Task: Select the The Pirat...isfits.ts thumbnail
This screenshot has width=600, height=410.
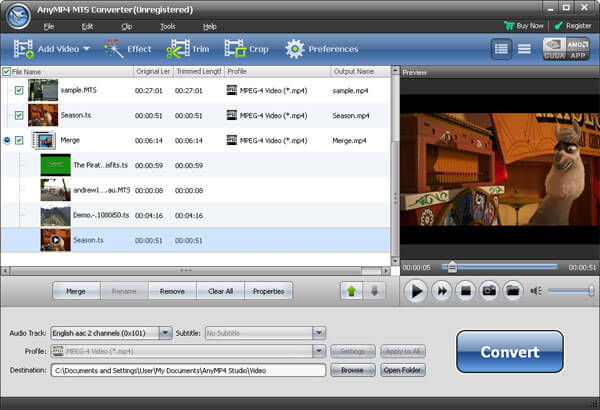Action: pyautogui.click(x=55, y=165)
